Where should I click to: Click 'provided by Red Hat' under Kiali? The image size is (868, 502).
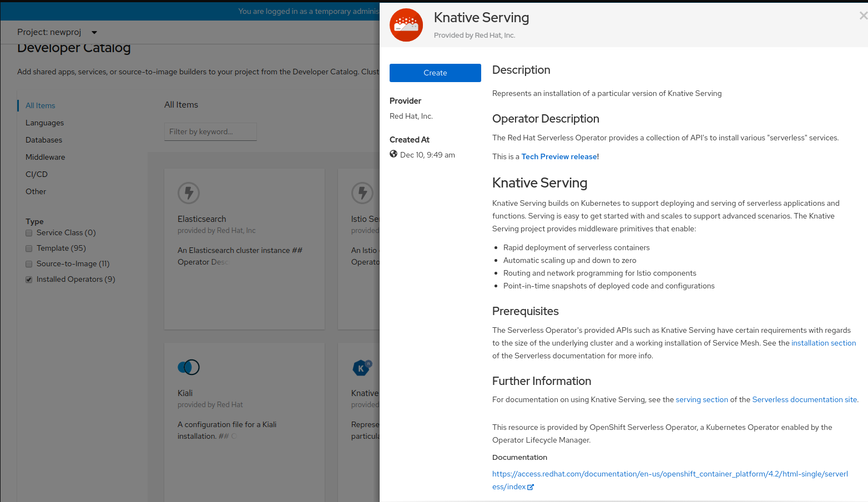(210, 404)
